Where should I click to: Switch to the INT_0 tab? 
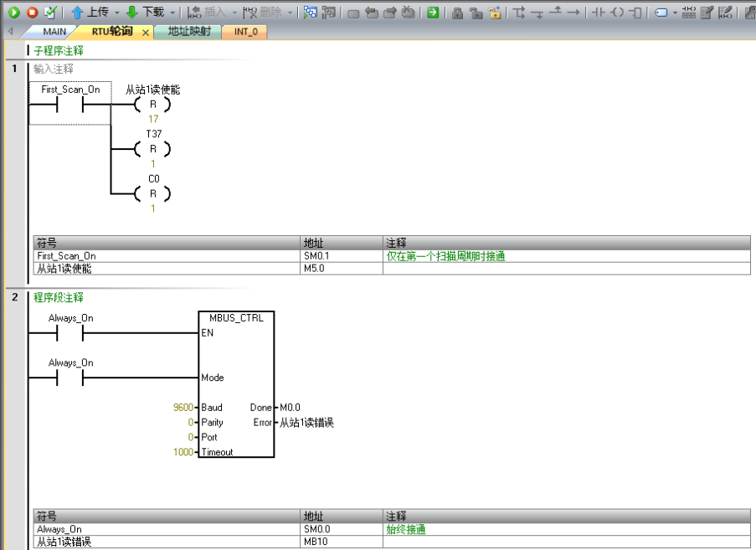[x=246, y=32]
